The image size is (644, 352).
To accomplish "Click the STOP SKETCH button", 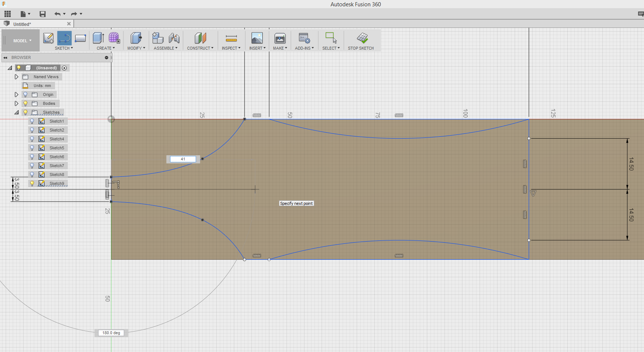I will 361,41.
